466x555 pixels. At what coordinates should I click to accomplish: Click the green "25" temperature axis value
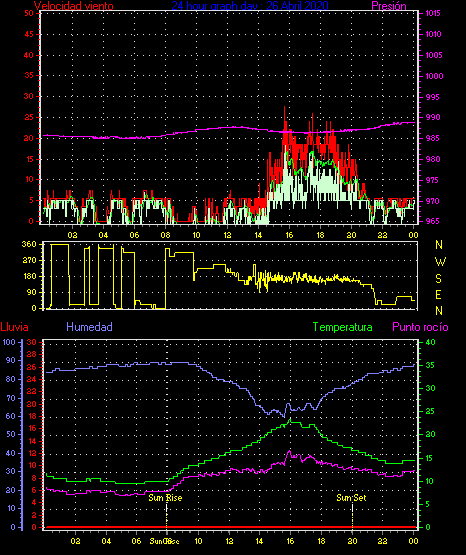[x=430, y=411]
